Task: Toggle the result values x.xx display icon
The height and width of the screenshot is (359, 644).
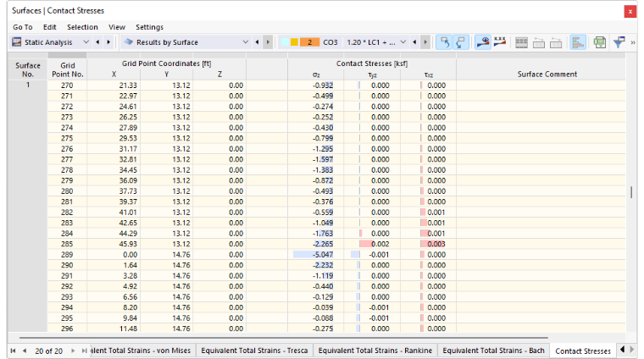Action: (500, 42)
